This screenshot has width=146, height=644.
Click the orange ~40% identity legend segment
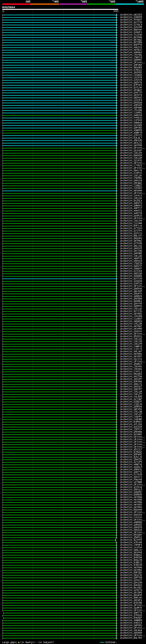coord(45,4)
